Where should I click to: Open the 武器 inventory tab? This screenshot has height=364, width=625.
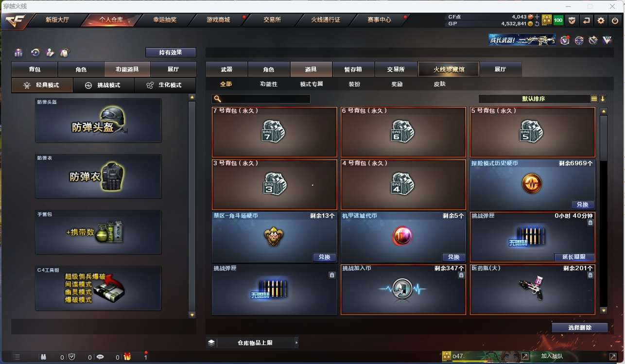click(226, 69)
